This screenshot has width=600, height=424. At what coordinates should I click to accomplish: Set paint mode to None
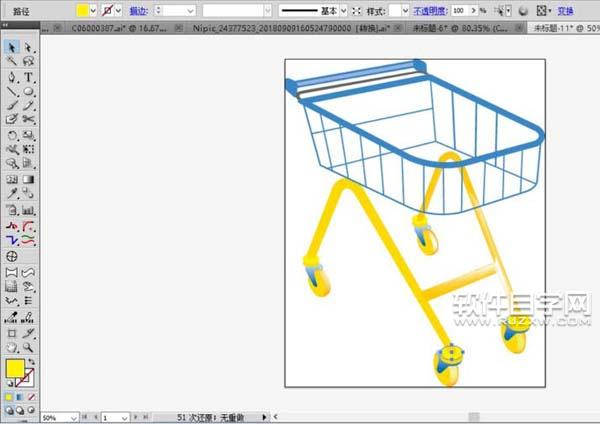(31, 397)
